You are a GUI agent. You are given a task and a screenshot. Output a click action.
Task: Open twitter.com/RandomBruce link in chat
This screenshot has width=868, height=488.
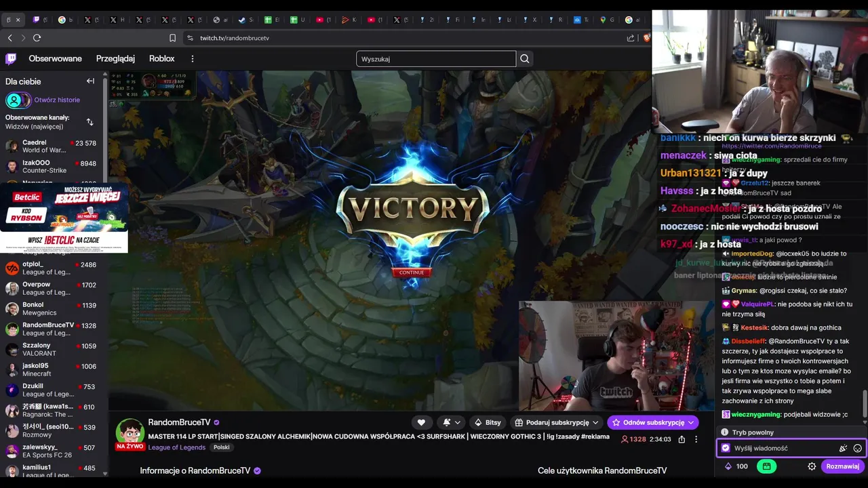click(x=771, y=146)
